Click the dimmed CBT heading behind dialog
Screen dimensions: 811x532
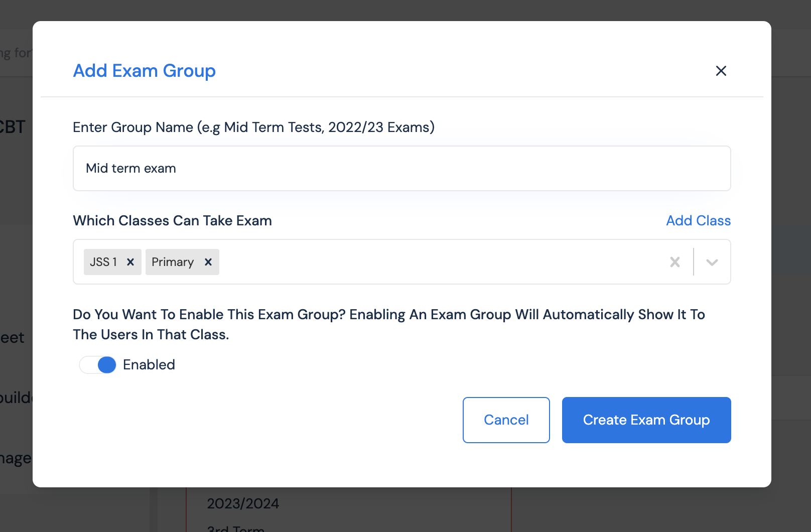13,127
